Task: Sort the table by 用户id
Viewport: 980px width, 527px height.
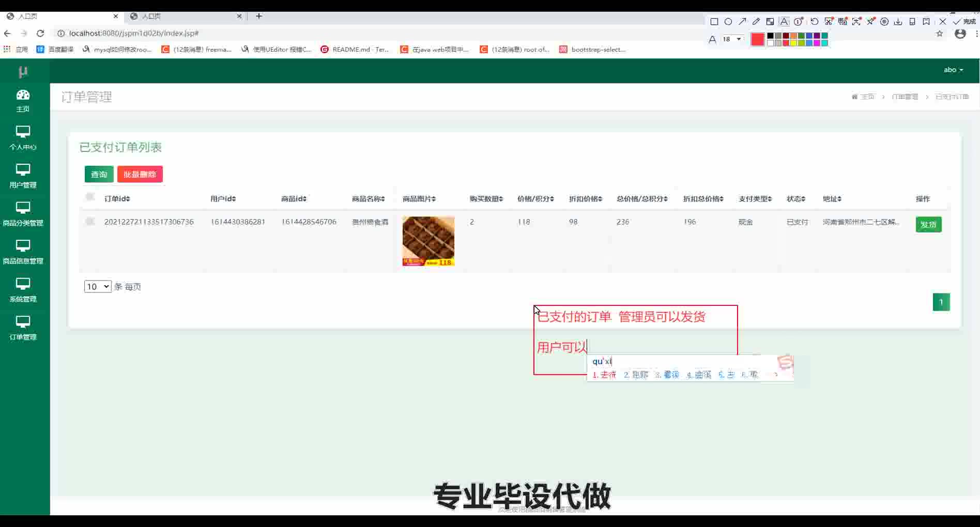Action: pos(223,199)
